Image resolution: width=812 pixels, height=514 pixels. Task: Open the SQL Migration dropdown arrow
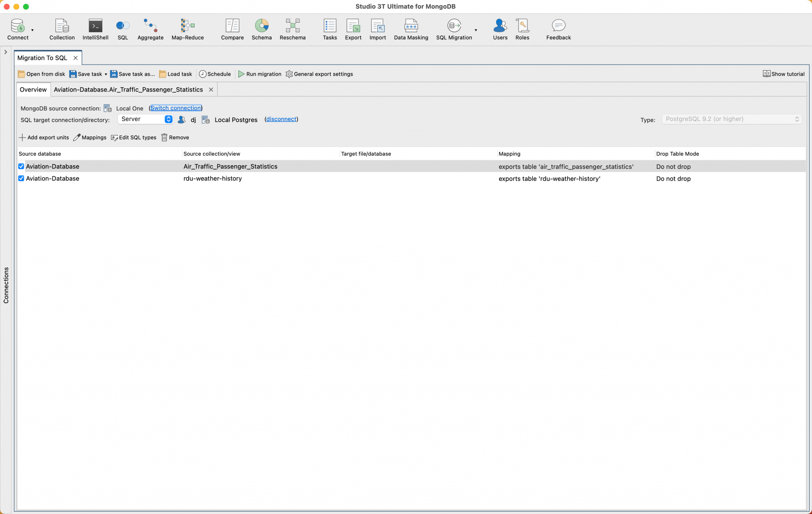(475, 31)
